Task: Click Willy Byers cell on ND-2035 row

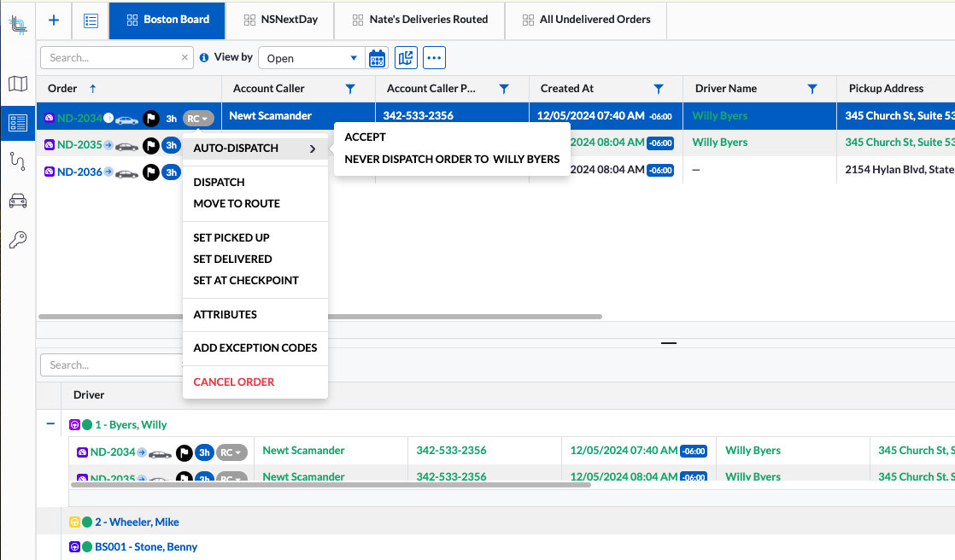Action: click(x=720, y=143)
